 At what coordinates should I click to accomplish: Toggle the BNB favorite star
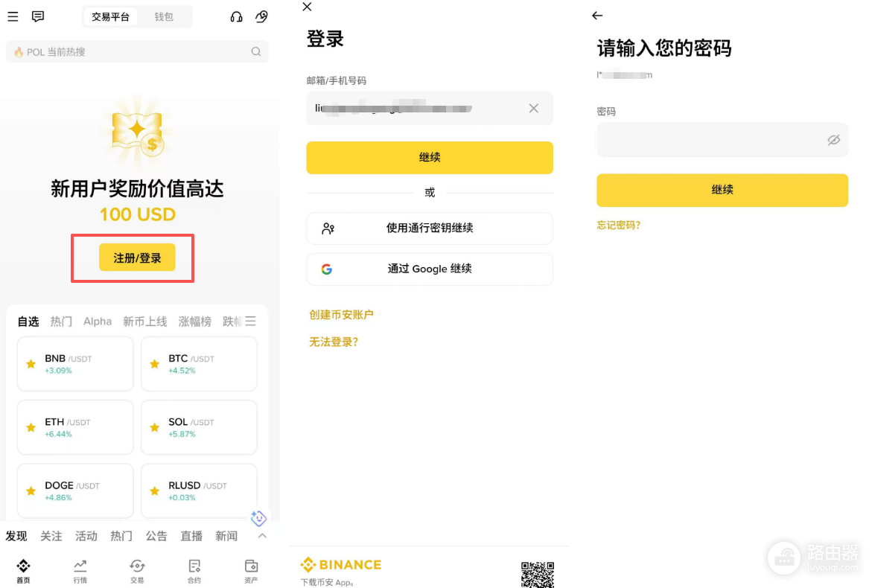click(31, 364)
